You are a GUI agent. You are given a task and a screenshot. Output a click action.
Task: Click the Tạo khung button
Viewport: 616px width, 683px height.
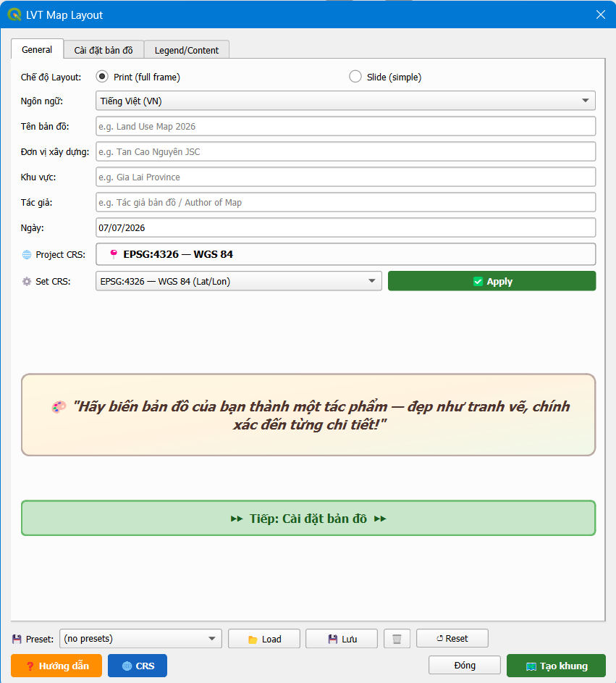[x=557, y=666]
